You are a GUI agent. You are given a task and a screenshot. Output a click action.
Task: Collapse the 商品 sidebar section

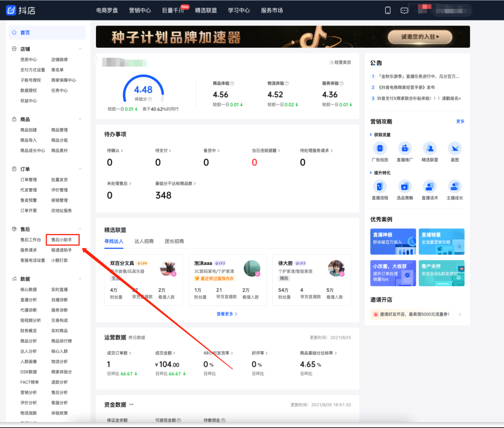coord(80,119)
